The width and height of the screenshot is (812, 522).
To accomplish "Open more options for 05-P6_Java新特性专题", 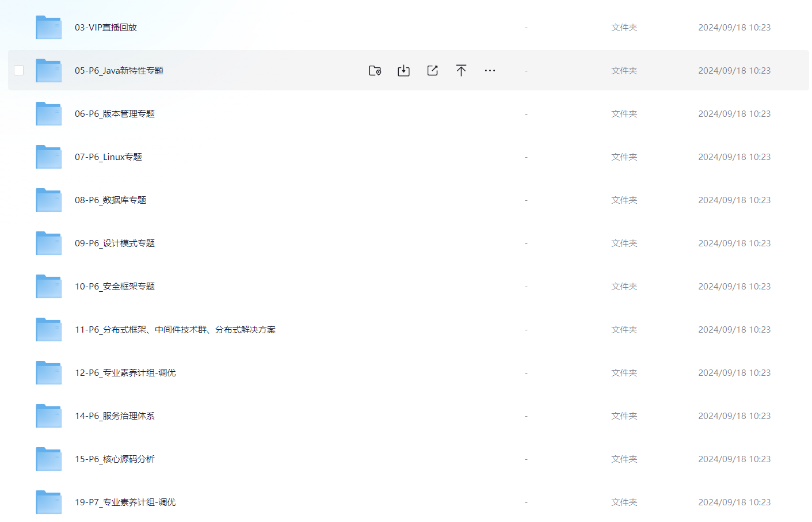I will 490,71.
